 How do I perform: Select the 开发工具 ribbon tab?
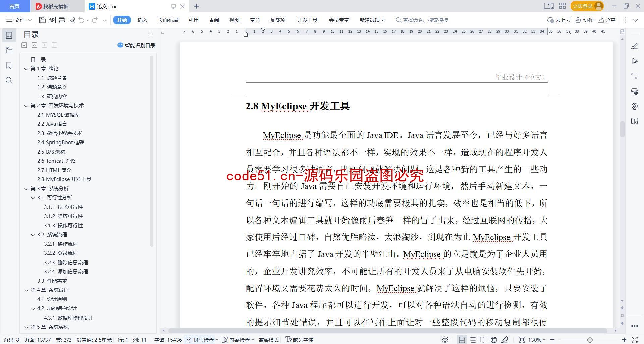(x=307, y=20)
